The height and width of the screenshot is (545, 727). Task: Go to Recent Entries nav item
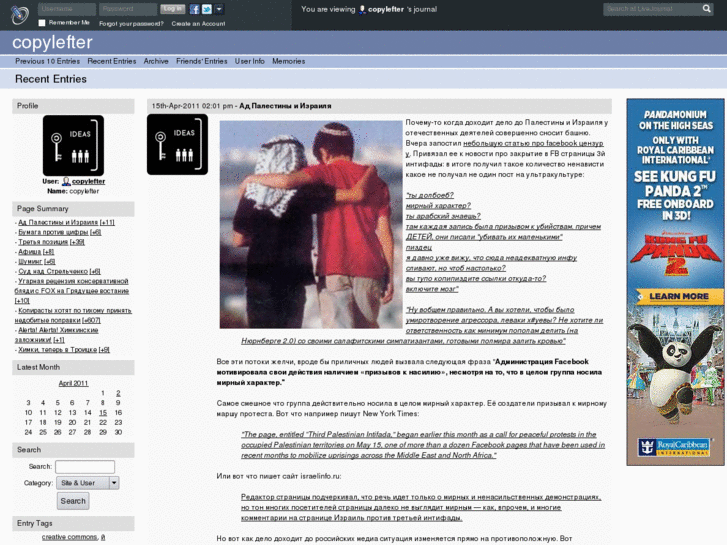tap(112, 61)
